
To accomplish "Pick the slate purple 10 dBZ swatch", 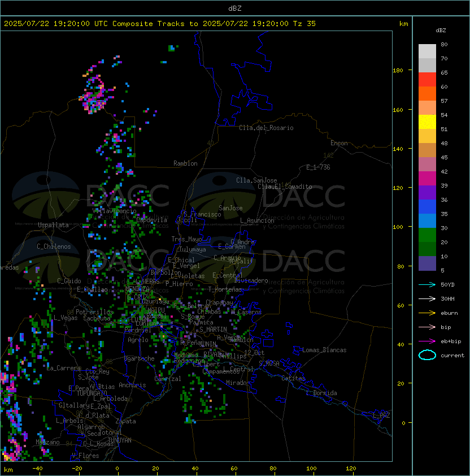I will (427, 263).
